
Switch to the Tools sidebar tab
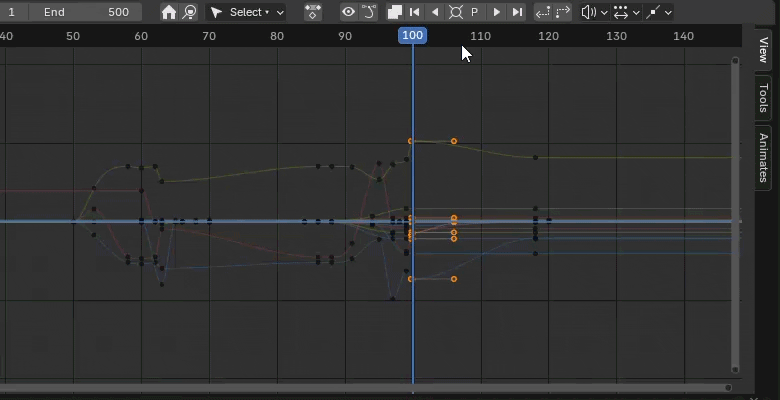click(763, 98)
